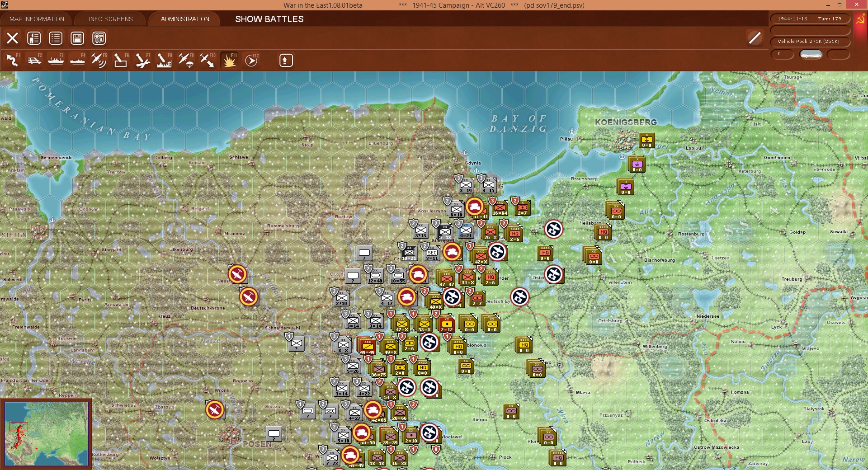Select the F8 bomb city mode
Image resolution: width=868 pixels, height=470 pixels.
164,60
